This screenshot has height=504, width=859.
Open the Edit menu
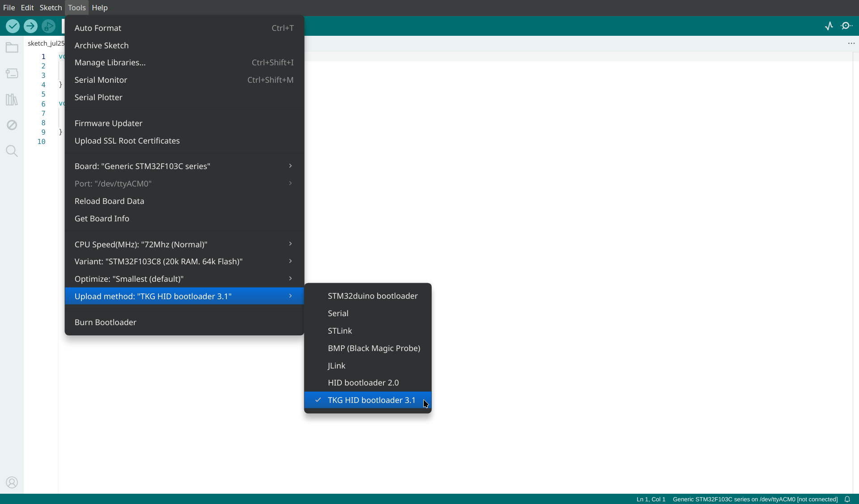[27, 8]
